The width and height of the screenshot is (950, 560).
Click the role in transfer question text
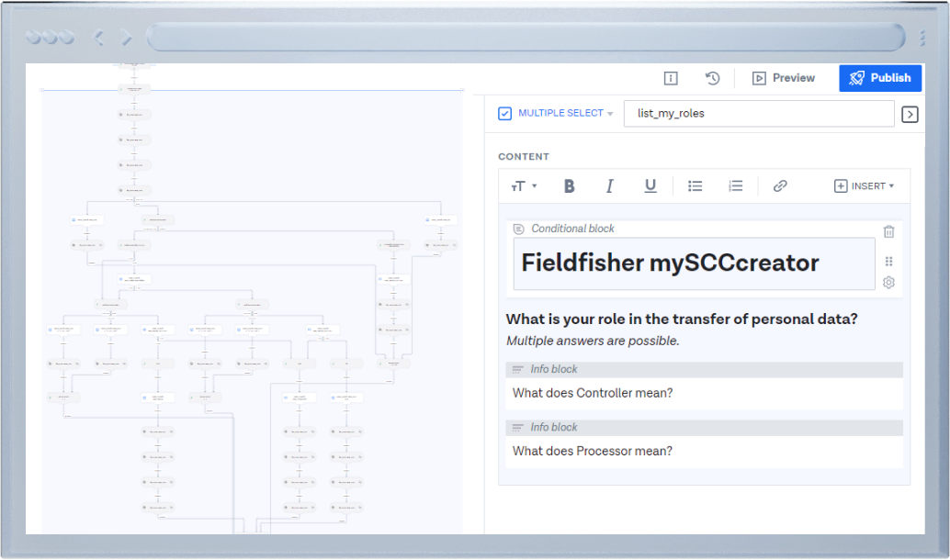682,319
